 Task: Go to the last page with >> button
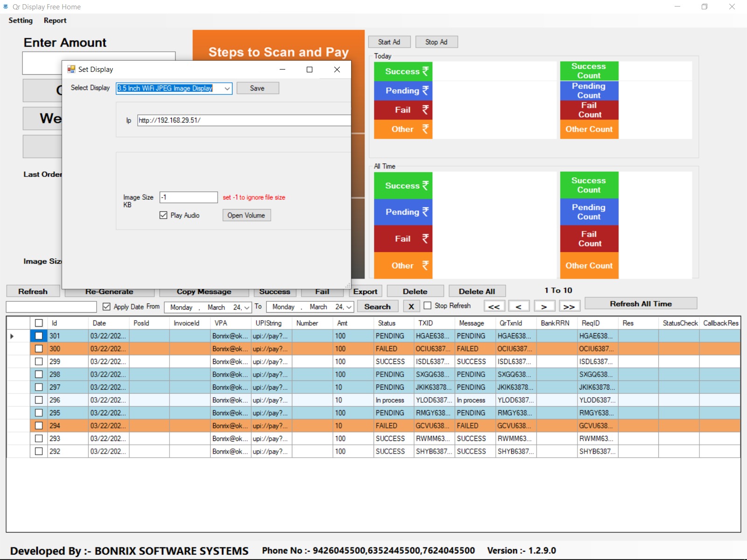click(x=569, y=307)
